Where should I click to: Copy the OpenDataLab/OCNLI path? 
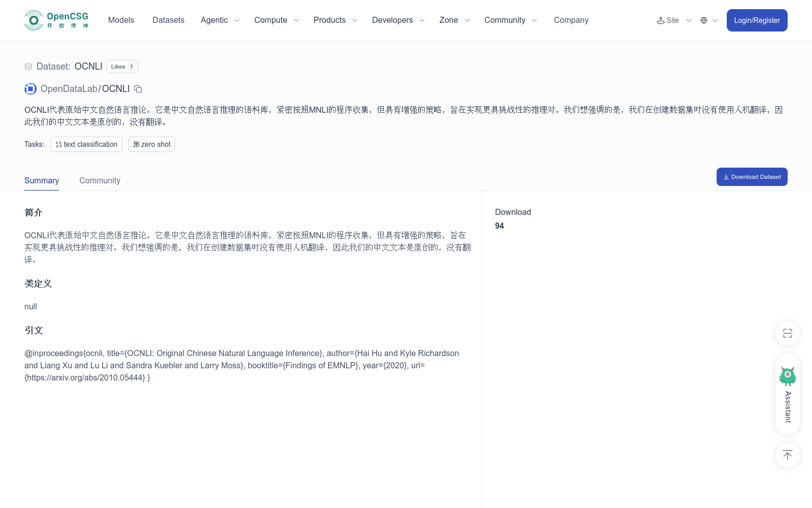(138, 89)
